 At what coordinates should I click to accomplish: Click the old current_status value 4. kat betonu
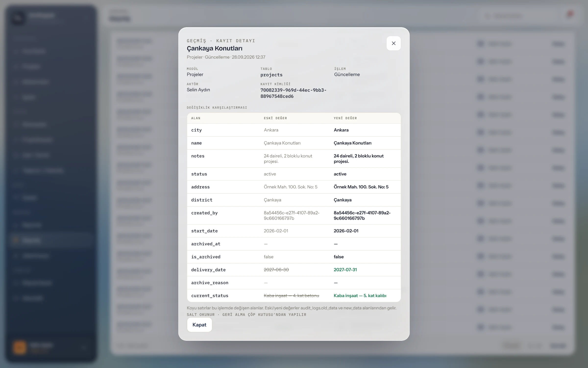[291, 296]
